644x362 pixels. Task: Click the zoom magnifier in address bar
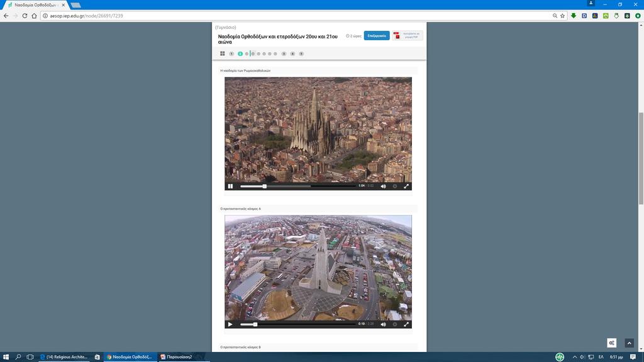tap(555, 16)
